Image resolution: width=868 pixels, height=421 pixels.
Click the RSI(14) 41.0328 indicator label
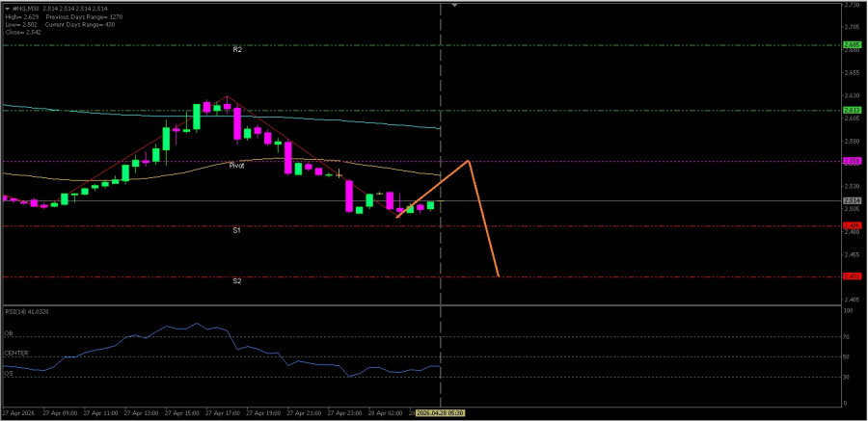coord(27,312)
